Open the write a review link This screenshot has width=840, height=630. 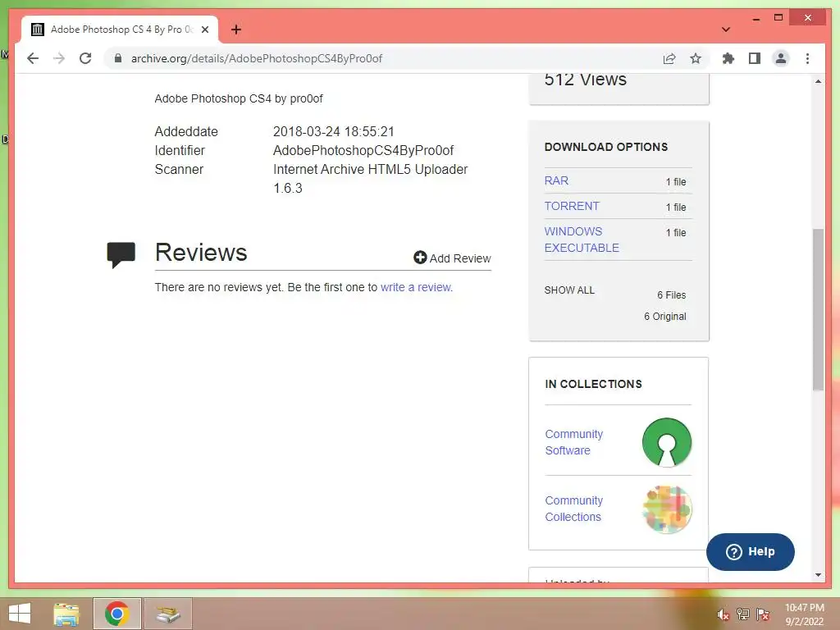416,287
